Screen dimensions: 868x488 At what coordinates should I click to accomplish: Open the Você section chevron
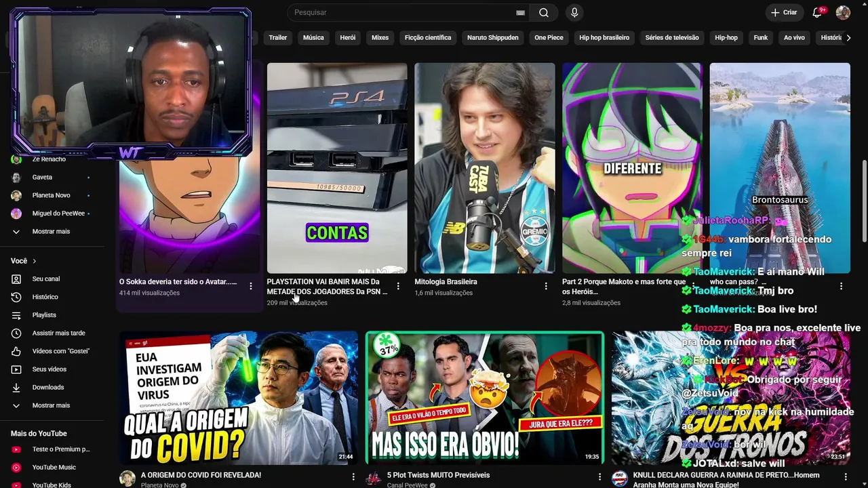tap(35, 261)
